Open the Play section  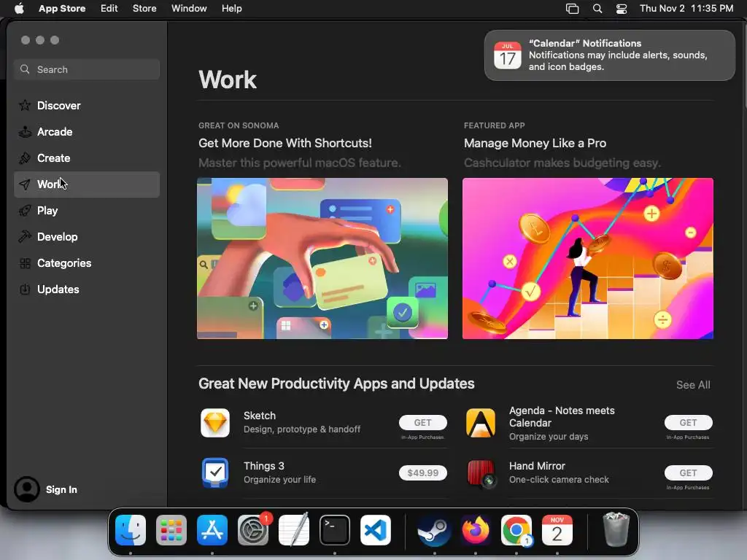tap(86, 211)
